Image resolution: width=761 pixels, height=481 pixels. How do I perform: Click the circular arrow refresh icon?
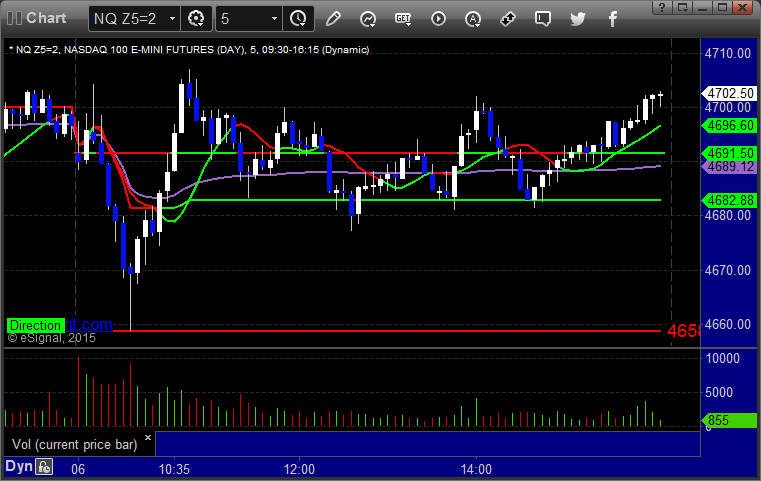[367, 18]
